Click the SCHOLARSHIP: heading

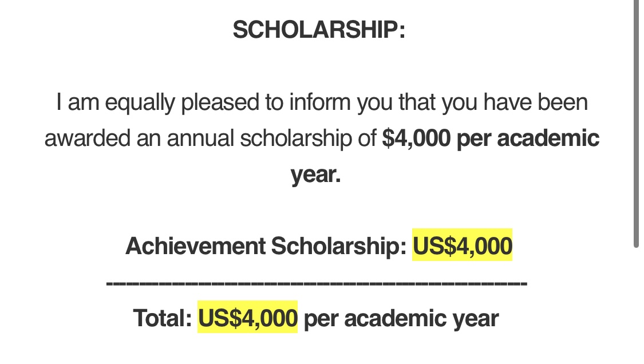tap(319, 30)
